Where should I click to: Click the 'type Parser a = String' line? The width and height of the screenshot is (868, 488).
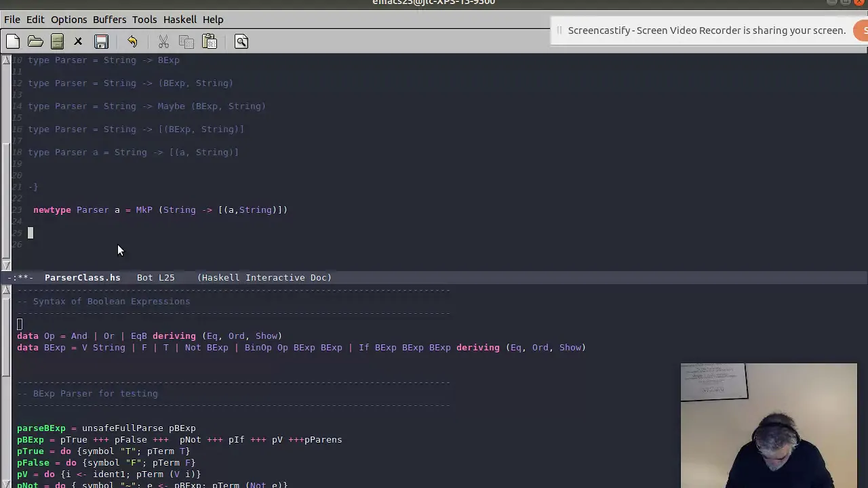(134, 152)
